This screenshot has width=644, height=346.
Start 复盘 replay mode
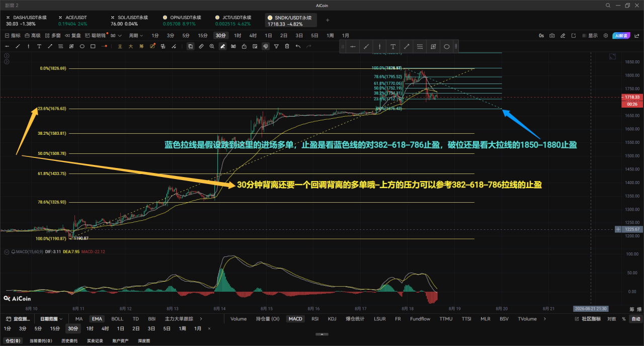[73, 36]
